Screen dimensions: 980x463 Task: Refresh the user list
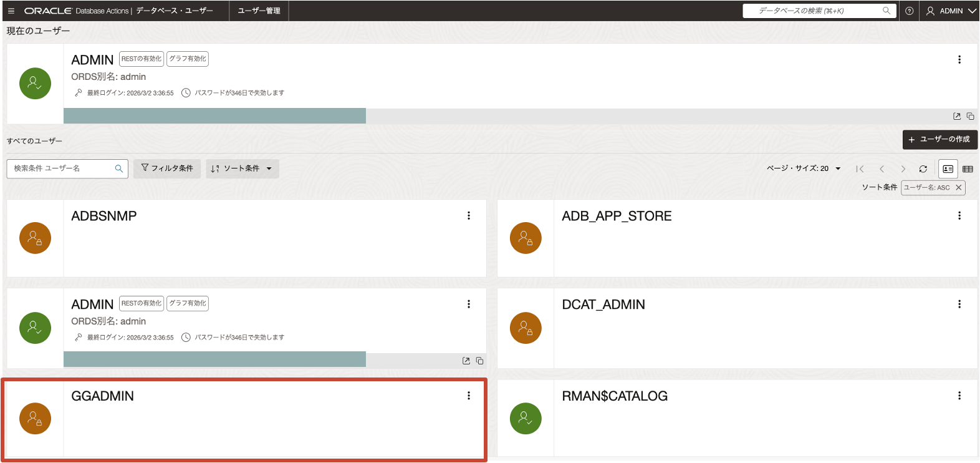[x=923, y=169]
